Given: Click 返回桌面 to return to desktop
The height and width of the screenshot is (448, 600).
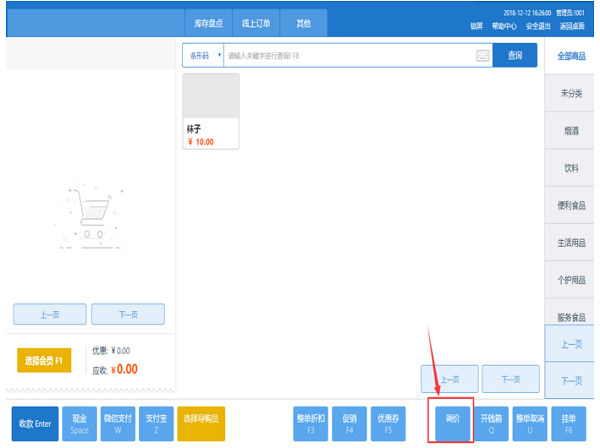Looking at the screenshot, I should coord(572,26).
